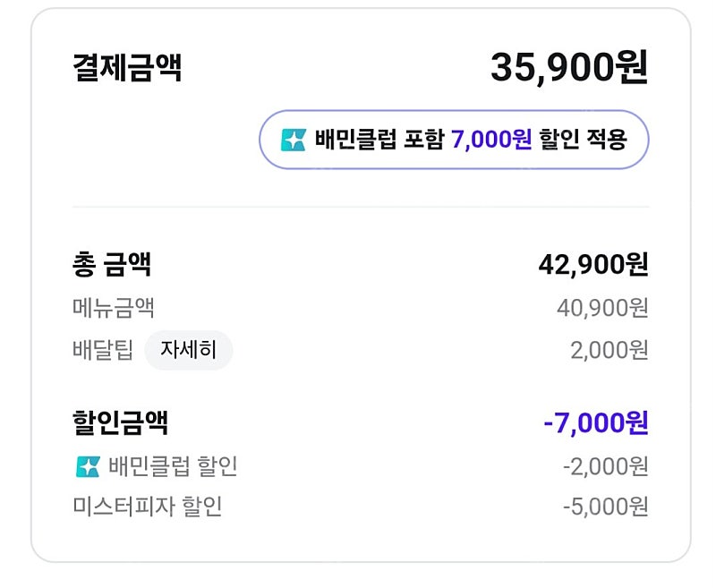
Task: Click the 배달팁 label
Action: [103, 350]
